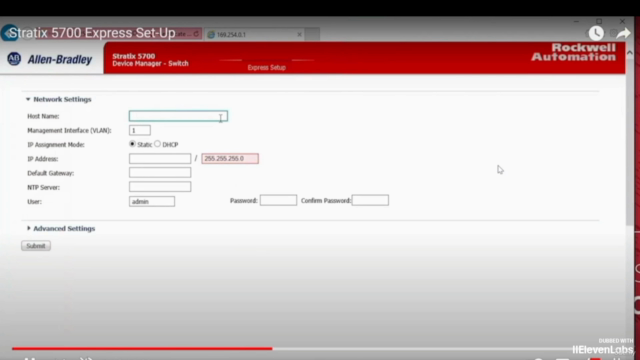The height and width of the screenshot is (360, 640).
Task: Select the Static IP assignment mode
Action: [132, 144]
